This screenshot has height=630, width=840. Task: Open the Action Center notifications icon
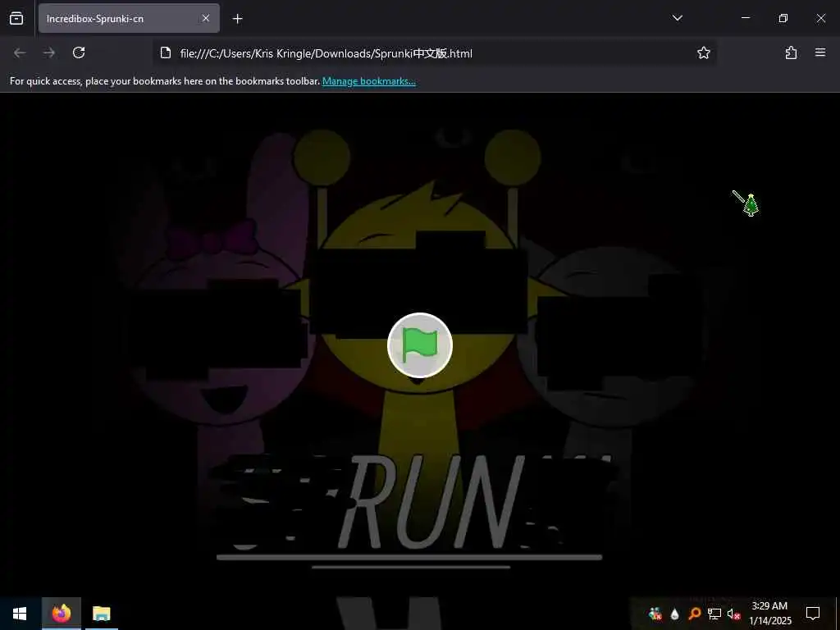tap(813, 614)
